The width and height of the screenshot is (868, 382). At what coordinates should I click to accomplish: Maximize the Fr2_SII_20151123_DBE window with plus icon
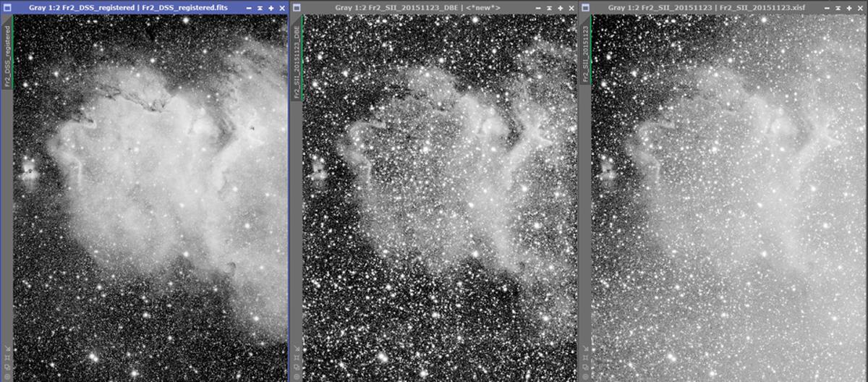pyautogui.click(x=560, y=8)
